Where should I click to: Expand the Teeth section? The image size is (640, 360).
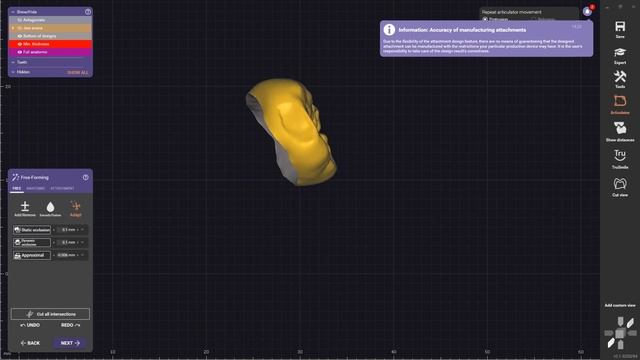(13, 62)
